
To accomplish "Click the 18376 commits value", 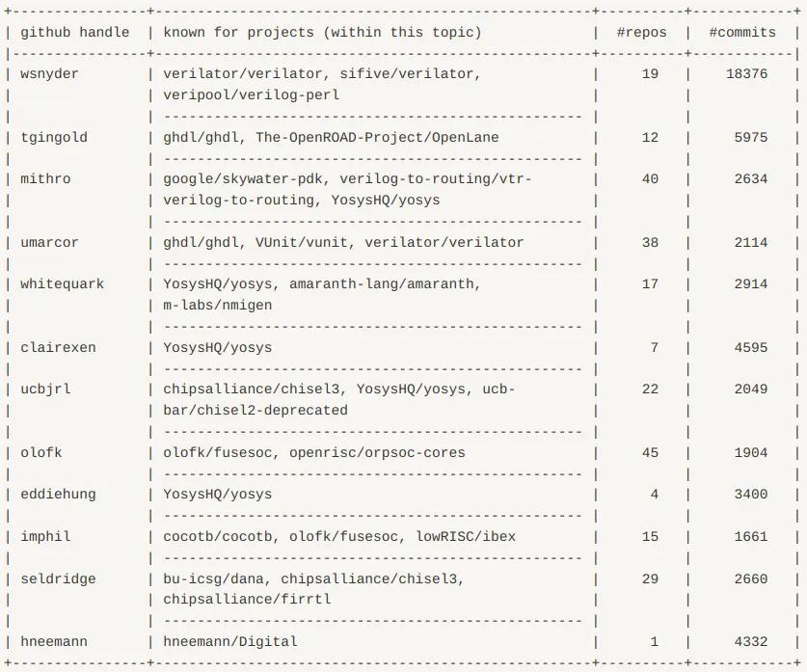I will pos(747,74).
